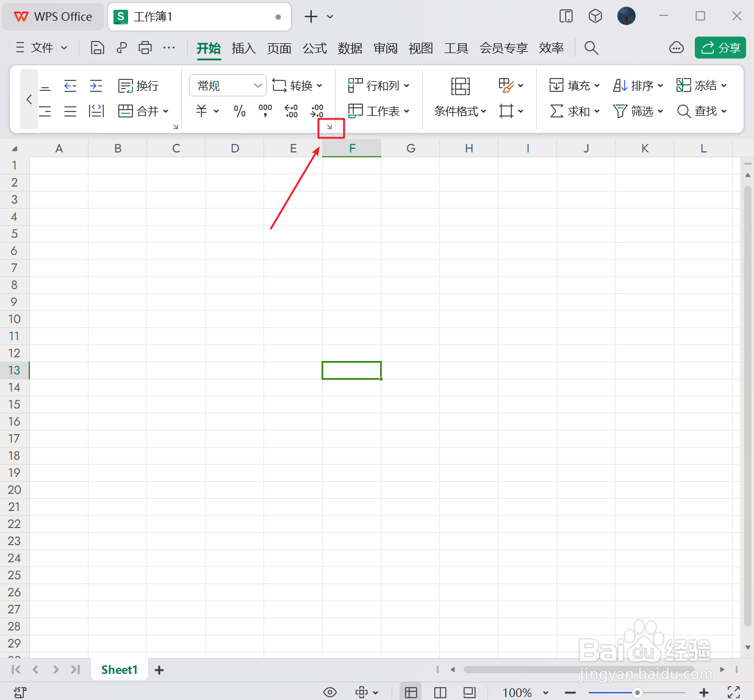Expand the 合并 merge dropdown arrow
Image resolution: width=754 pixels, height=700 pixels.
pos(166,111)
